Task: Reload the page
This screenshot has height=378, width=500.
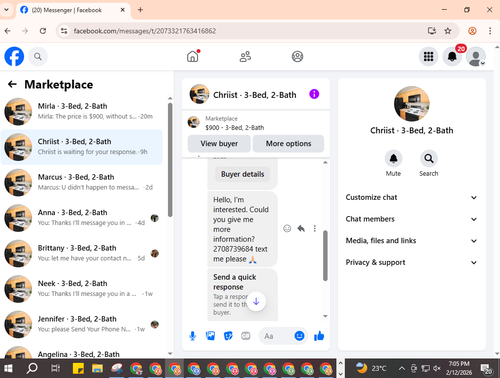Action: pos(43,31)
